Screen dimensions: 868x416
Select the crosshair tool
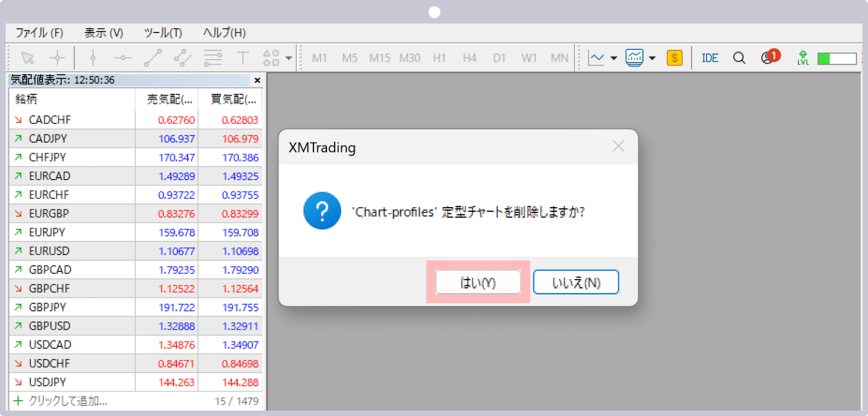[57, 58]
